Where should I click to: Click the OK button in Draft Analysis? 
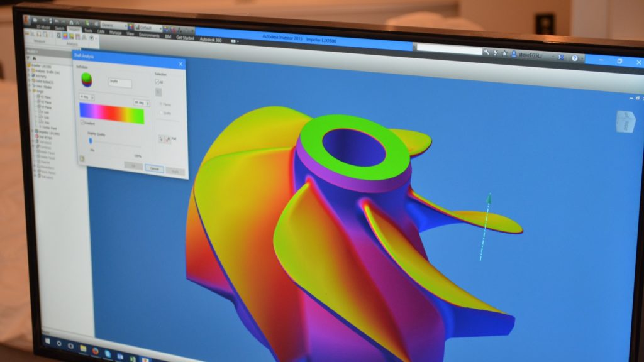pyautogui.click(x=133, y=166)
